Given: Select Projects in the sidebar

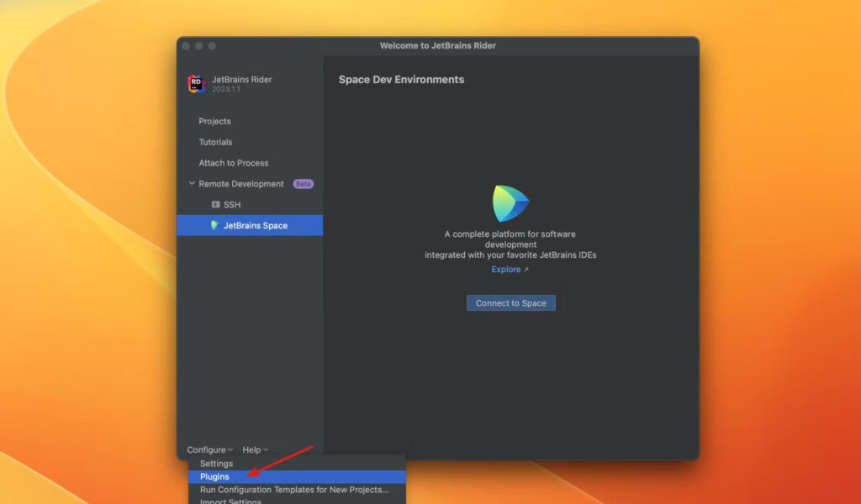Looking at the screenshot, I should pyautogui.click(x=215, y=121).
